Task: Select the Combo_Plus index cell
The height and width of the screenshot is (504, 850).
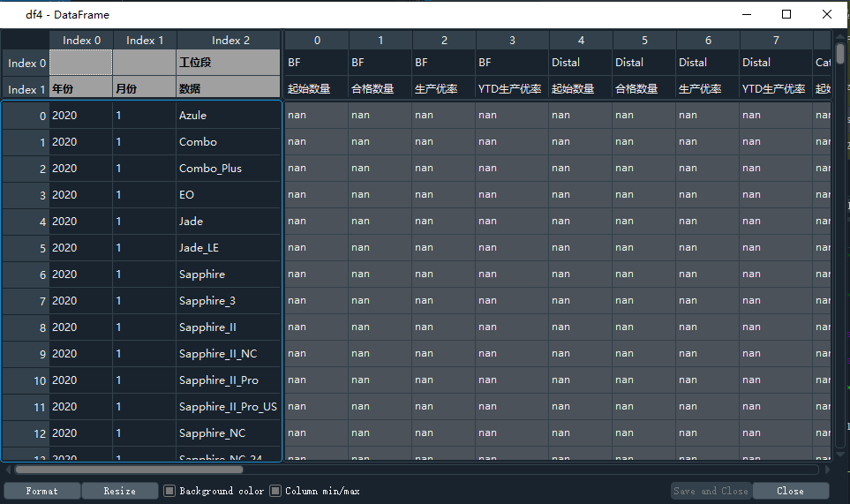Action: [229, 169]
